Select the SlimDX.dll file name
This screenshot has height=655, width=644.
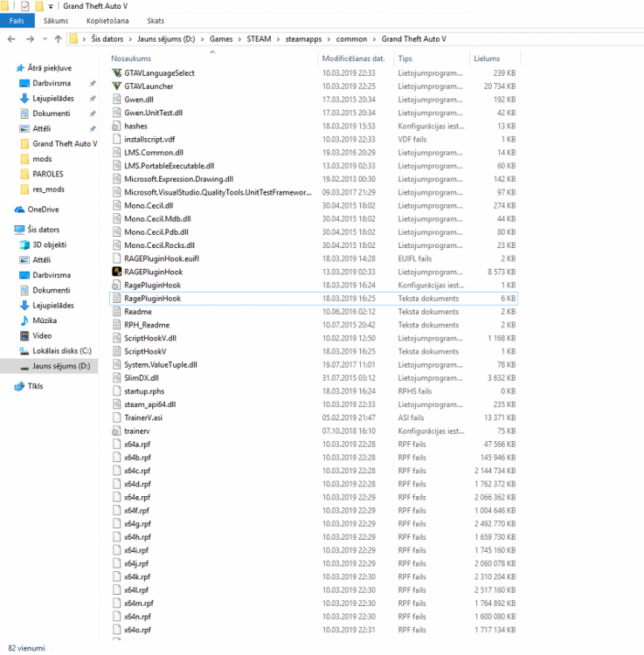tap(142, 378)
